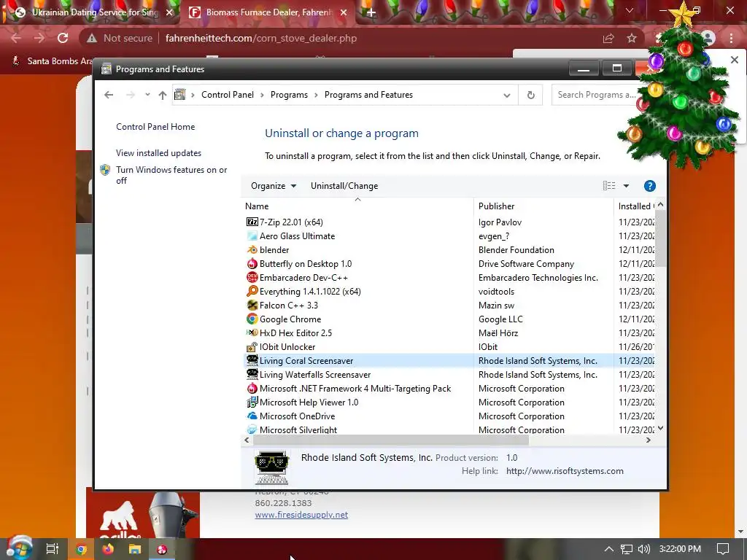The image size is (747, 560).
Task: Click the Chrome address bar URL
Action: 261,38
